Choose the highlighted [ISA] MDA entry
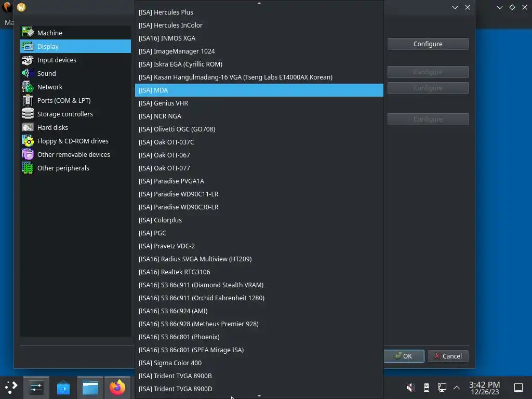Image resolution: width=532 pixels, height=399 pixels. [x=259, y=90]
